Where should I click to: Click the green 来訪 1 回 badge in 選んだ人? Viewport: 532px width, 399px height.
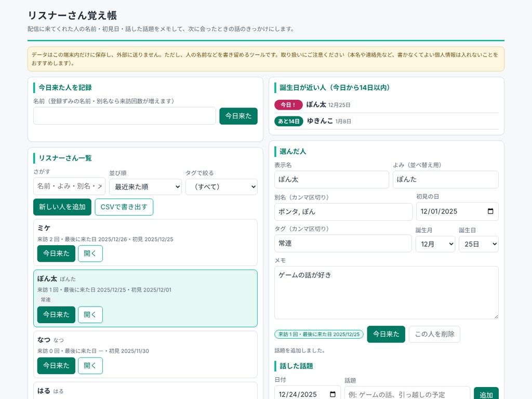tap(319, 334)
